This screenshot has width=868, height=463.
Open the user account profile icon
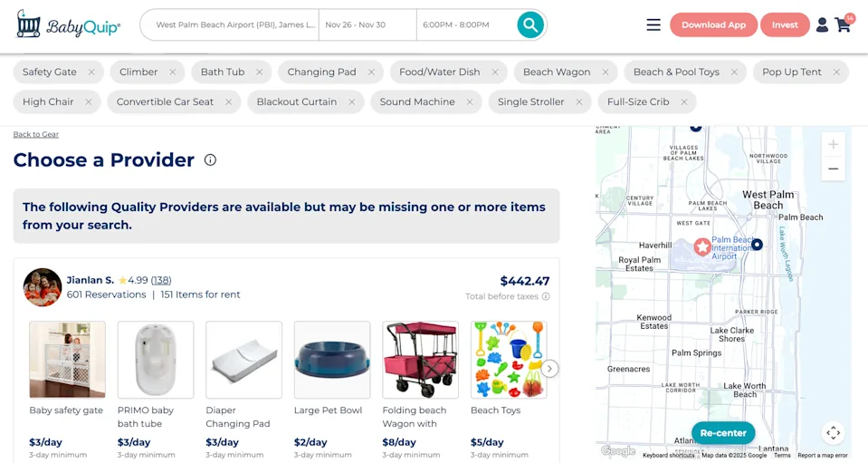pos(822,25)
